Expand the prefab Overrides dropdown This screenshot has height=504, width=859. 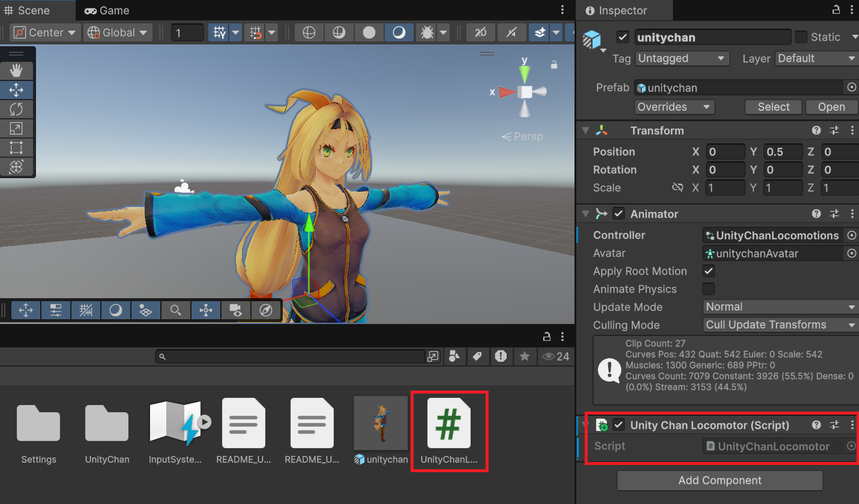tap(674, 107)
